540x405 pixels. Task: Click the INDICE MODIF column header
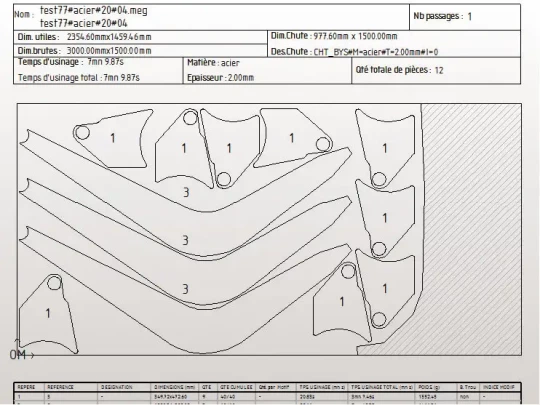coord(499,387)
